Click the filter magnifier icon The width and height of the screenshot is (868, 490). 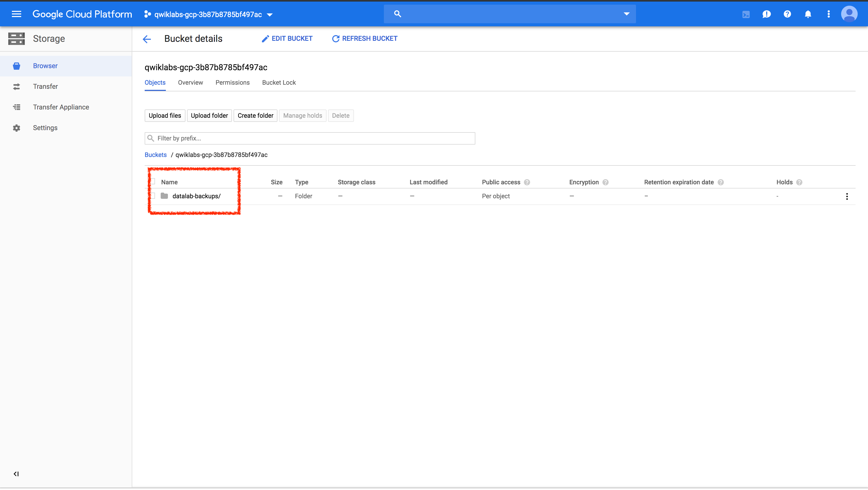151,138
